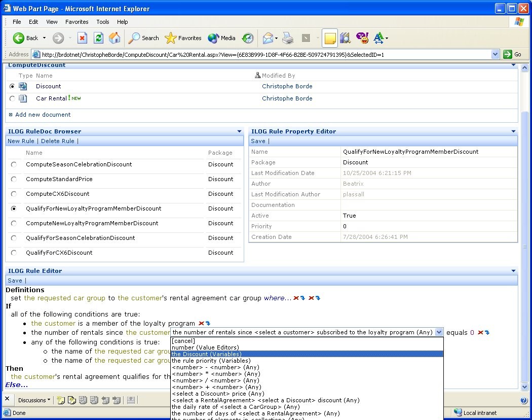
Task: Click the Word document icon beside Discount
Action: pyautogui.click(x=23, y=86)
